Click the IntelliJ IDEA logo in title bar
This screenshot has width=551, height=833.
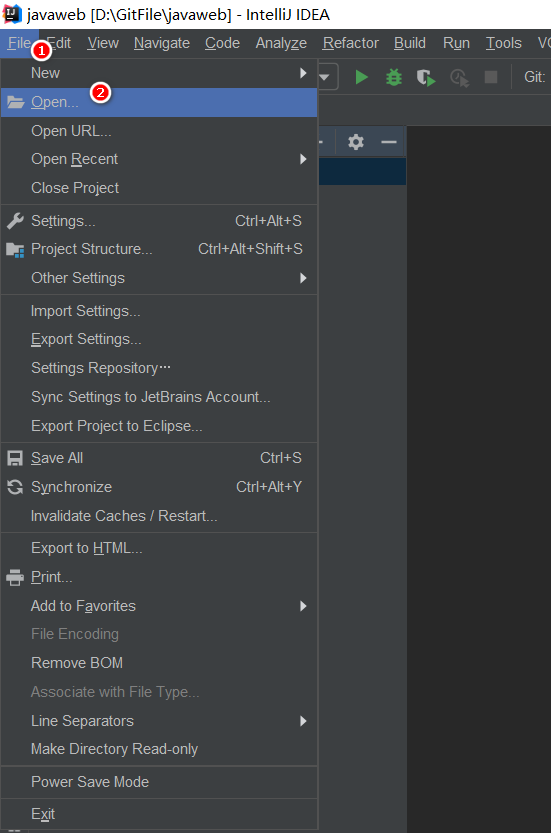pyautogui.click(x=12, y=14)
